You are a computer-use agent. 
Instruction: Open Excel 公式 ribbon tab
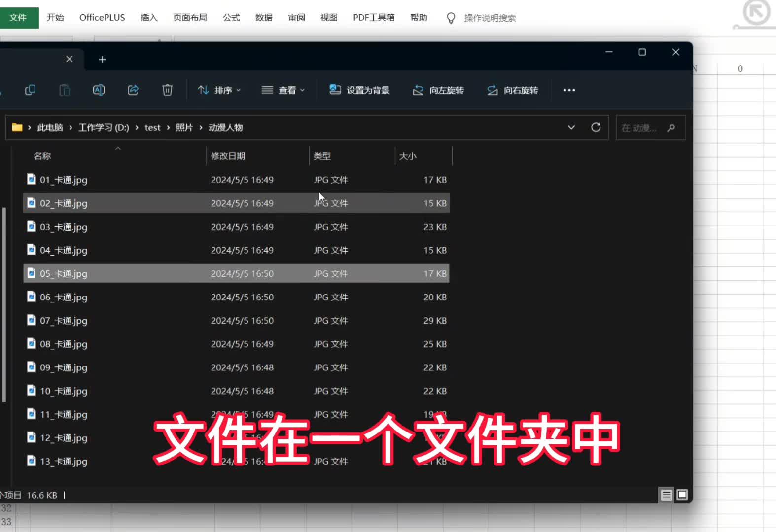click(x=231, y=18)
